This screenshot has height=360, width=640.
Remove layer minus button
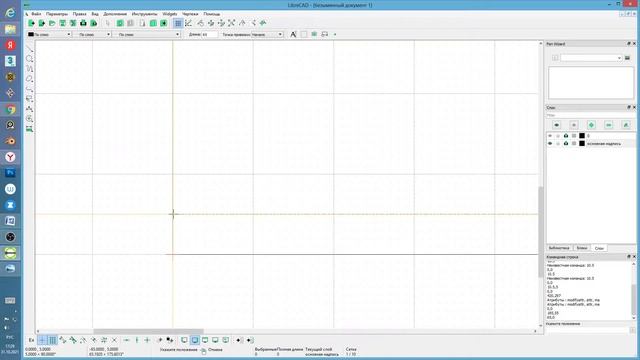click(x=609, y=125)
